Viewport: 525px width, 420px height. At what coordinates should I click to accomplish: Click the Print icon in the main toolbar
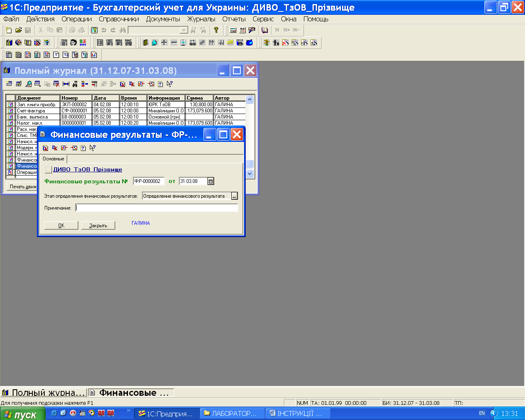pyautogui.click(x=72, y=30)
